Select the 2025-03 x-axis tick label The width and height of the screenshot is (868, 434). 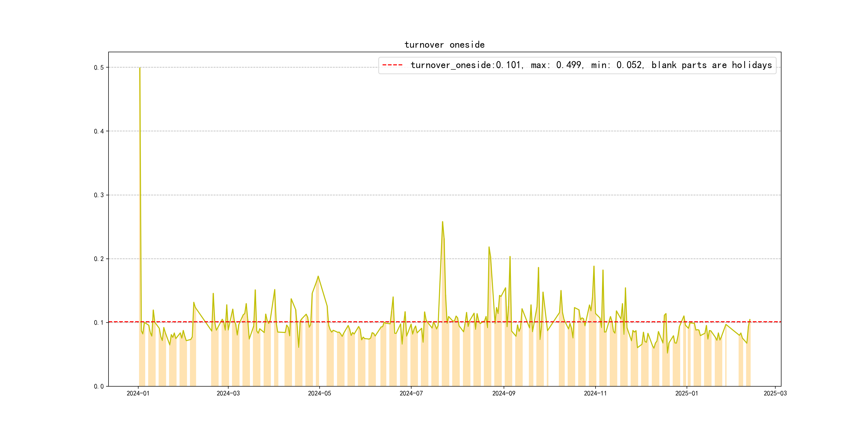pos(775,393)
